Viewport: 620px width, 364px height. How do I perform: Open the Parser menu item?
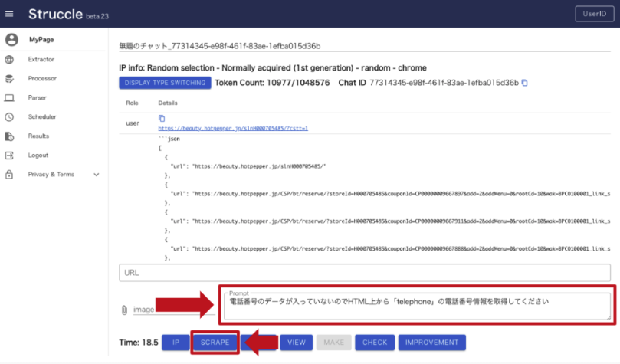37,97
